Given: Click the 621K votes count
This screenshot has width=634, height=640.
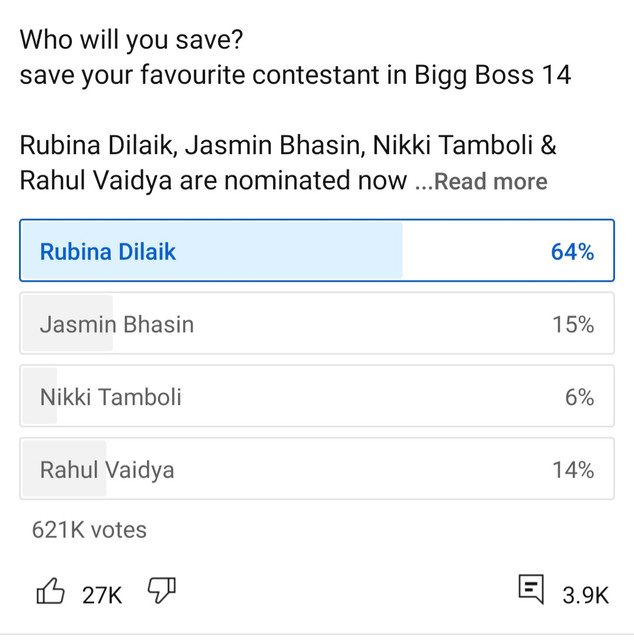Looking at the screenshot, I should pos(90,530).
